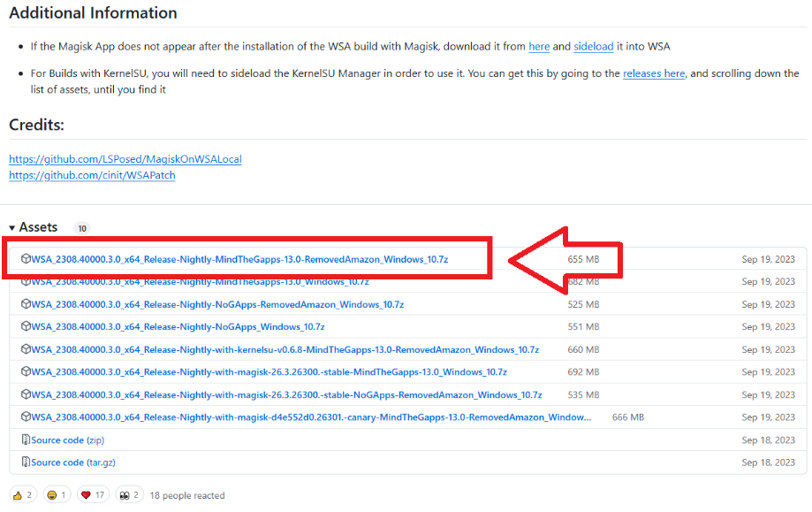React with laugh emoji

click(x=57, y=495)
